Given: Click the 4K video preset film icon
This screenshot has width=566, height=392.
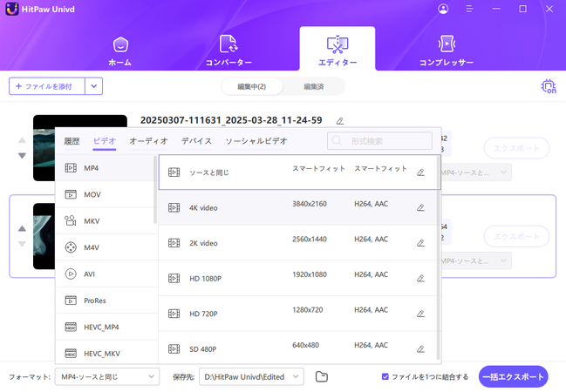Looking at the screenshot, I should 174,207.
